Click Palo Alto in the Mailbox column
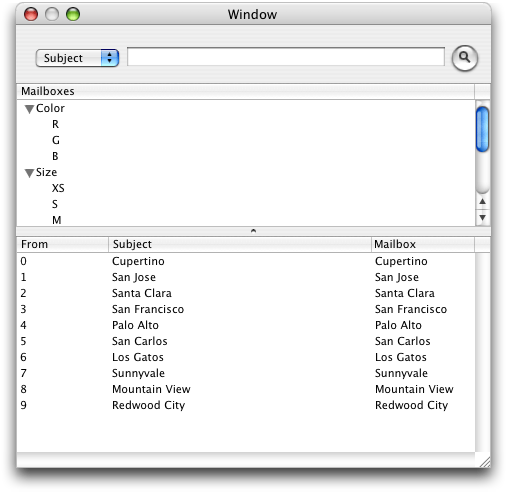Viewport: 507px width, 492px height. tap(398, 325)
